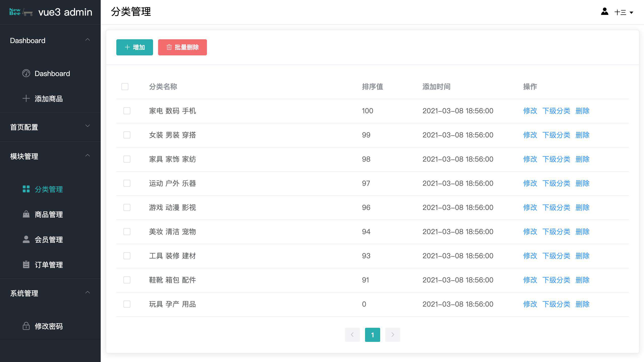
Task: Open 会员管理 in the sidebar
Action: 50,239
